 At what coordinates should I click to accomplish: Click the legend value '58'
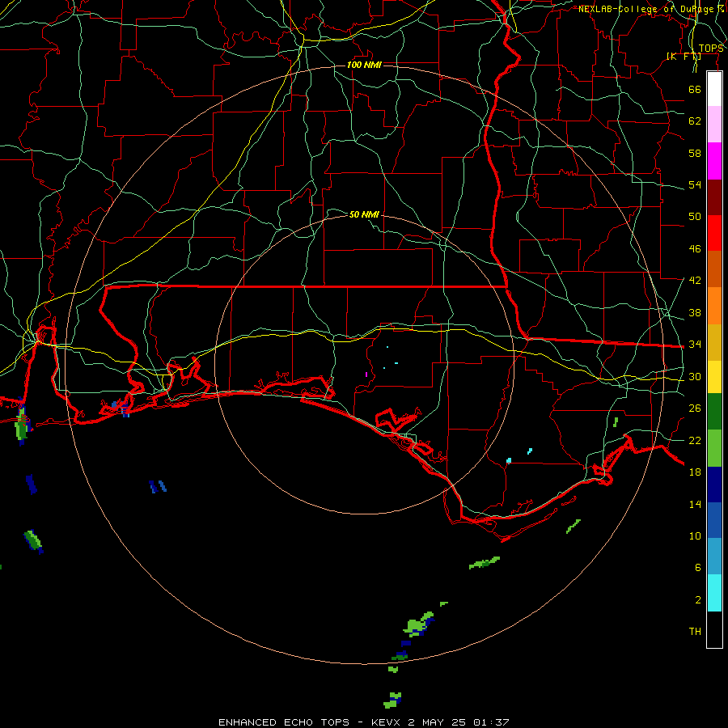[695, 153]
